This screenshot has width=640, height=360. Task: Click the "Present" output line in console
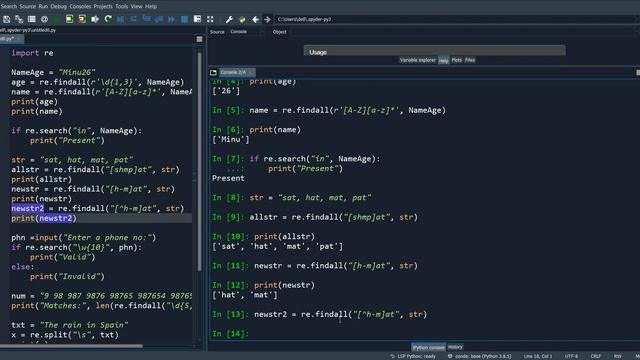[228, 178]
